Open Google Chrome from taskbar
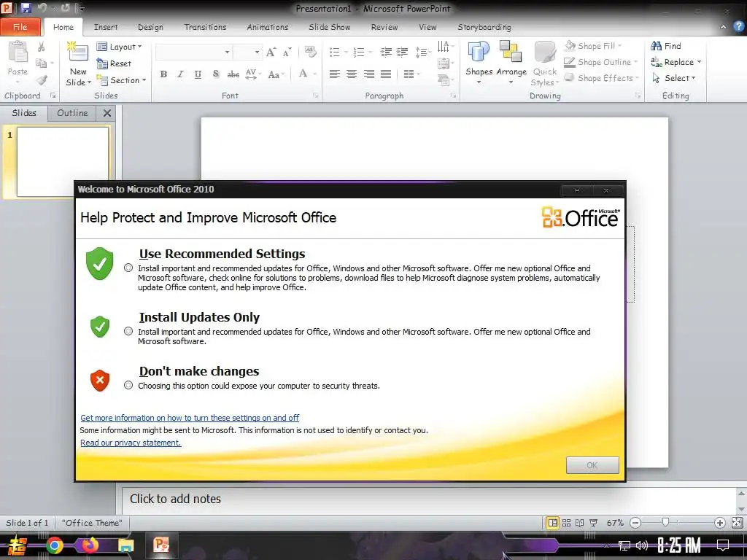The height and width of the screenshot is (560, 747). point(54,545)
